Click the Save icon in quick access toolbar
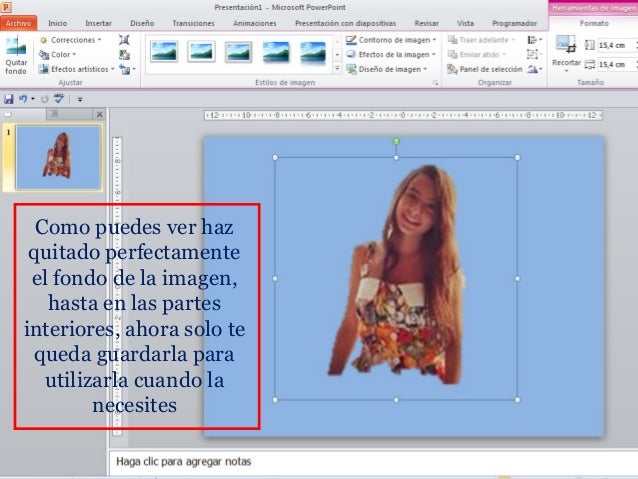The height and width of the screenshot is (479, 638). (x=9, y=100)
